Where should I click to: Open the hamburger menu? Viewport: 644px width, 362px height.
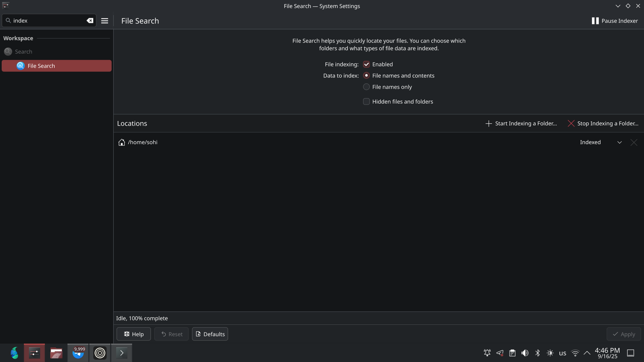[105, 21]
